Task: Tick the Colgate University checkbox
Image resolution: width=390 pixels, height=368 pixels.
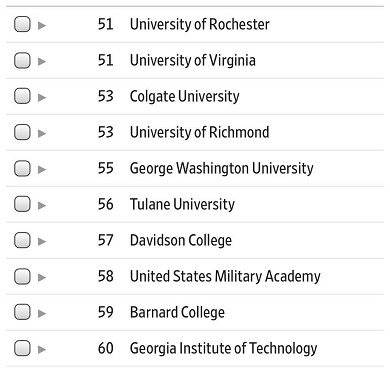Action: click(x=22, y=96)
